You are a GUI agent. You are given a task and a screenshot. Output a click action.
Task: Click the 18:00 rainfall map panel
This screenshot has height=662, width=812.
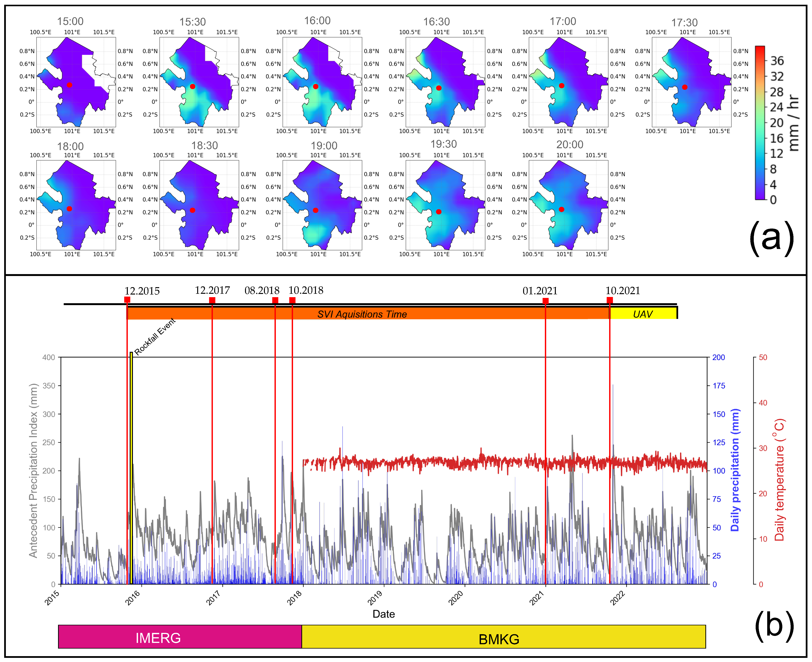click(76, 205)
